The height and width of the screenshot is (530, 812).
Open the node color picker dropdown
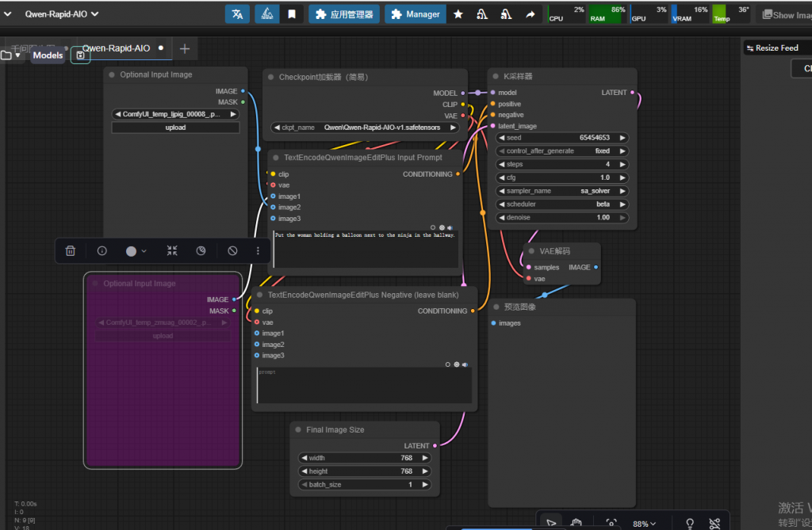(x=136, y=250)
